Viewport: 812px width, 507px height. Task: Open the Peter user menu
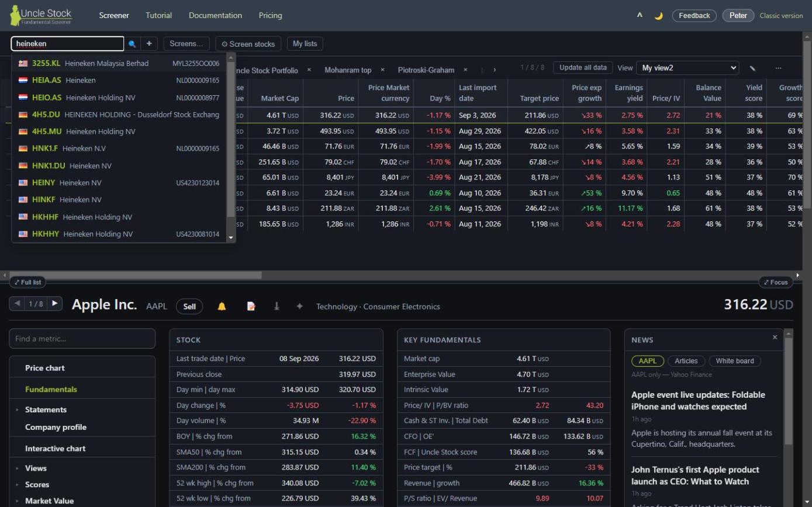(738, 16)
